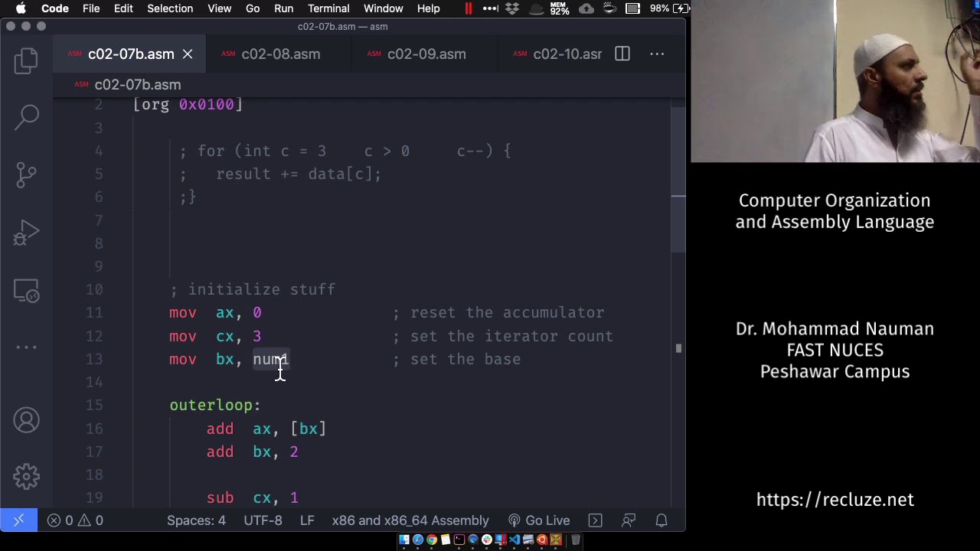Open the Terminal menu
This screenshot has height=551, width=980.
(x=328, y=8)
